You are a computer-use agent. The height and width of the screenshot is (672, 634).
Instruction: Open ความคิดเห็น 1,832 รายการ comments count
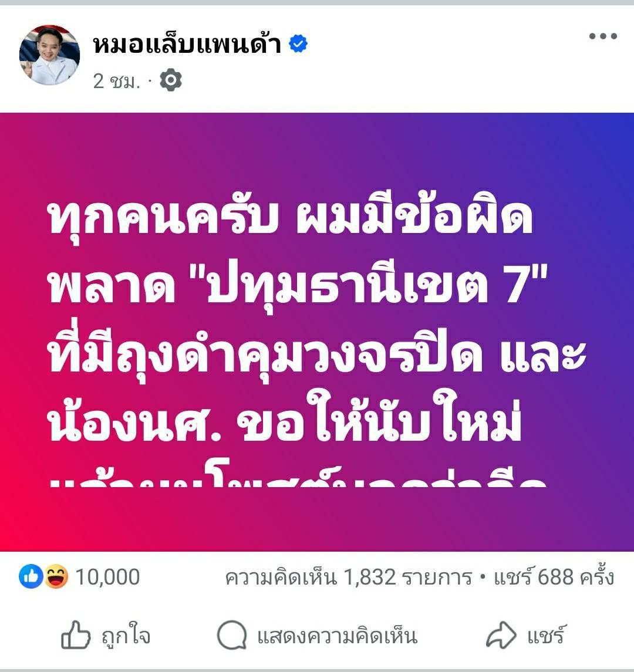click(x=349, y=577)
